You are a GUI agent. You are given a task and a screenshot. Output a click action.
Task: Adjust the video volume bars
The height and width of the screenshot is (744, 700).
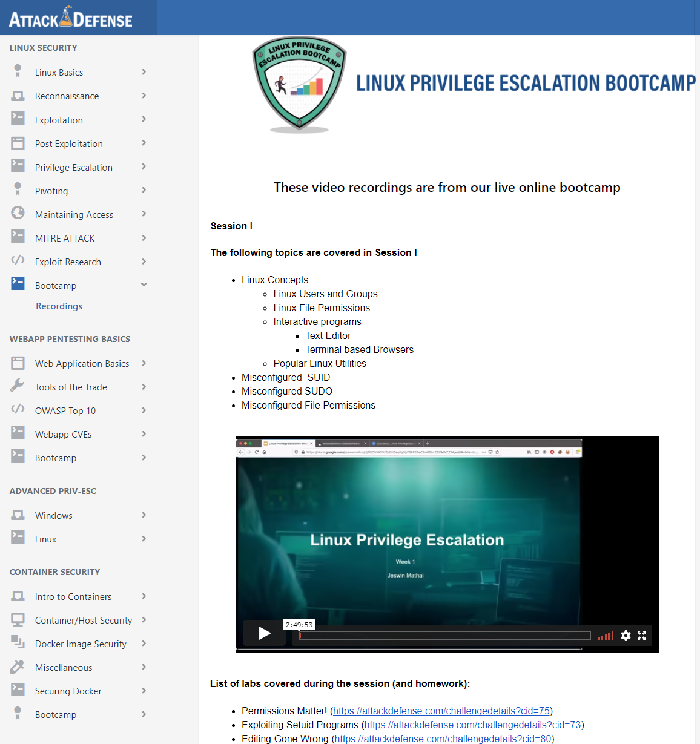(x=606, y=636)
